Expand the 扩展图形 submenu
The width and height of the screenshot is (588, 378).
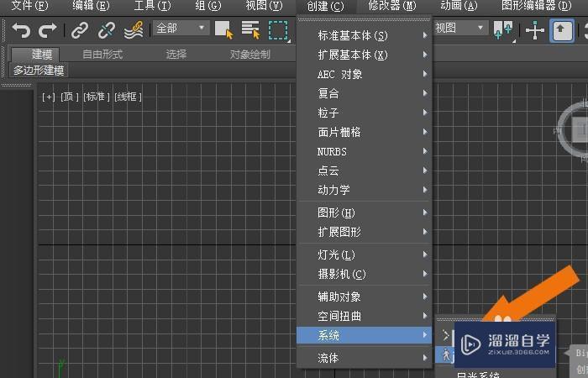[365, 232]
